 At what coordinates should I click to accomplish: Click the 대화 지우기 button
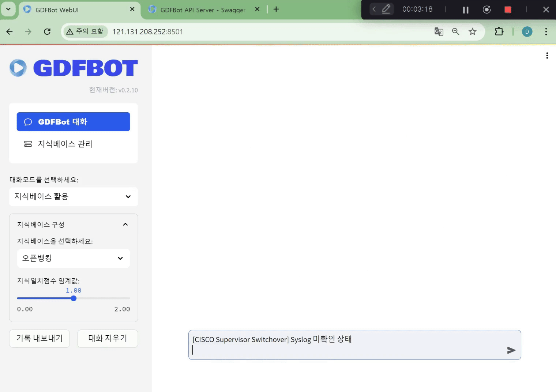pyautogui.click(x=108, y=339)
